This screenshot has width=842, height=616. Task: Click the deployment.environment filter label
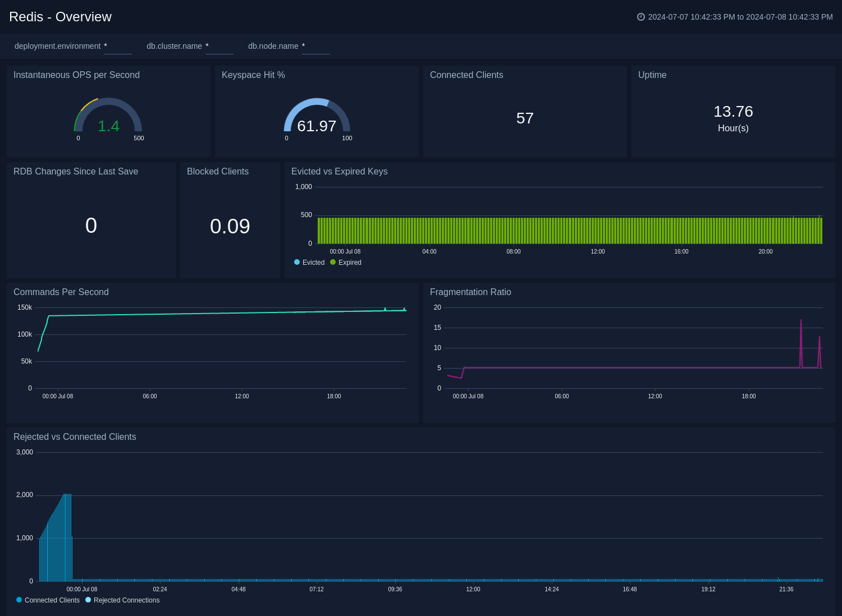[57, 46]
